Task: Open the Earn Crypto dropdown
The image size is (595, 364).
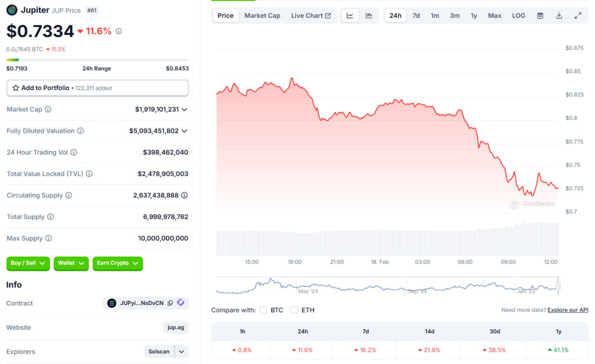Action: [118, 263]
